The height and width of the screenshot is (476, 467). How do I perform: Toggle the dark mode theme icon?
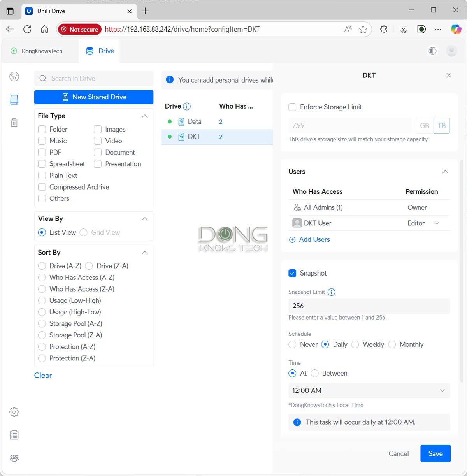(432, 51)
